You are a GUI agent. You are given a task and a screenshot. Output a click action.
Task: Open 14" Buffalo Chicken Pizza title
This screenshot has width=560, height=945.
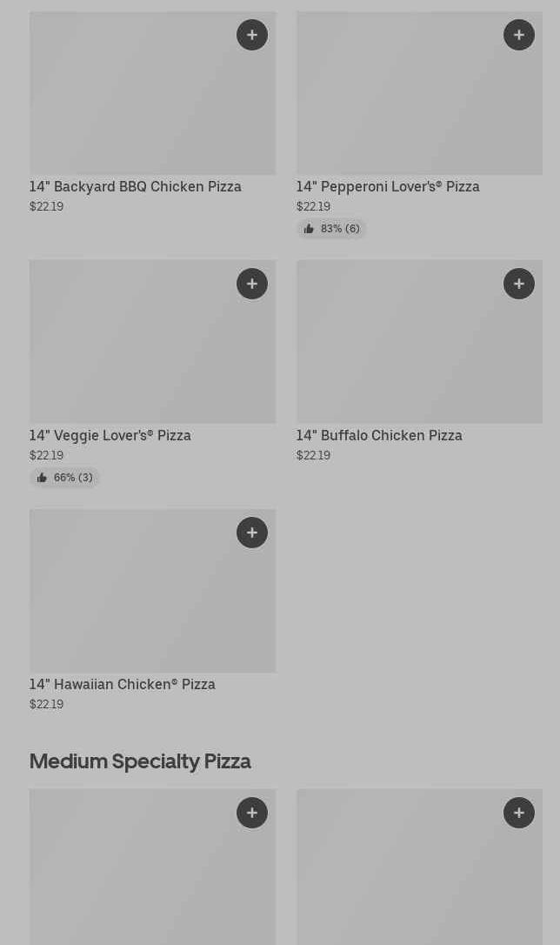(379, 436)
